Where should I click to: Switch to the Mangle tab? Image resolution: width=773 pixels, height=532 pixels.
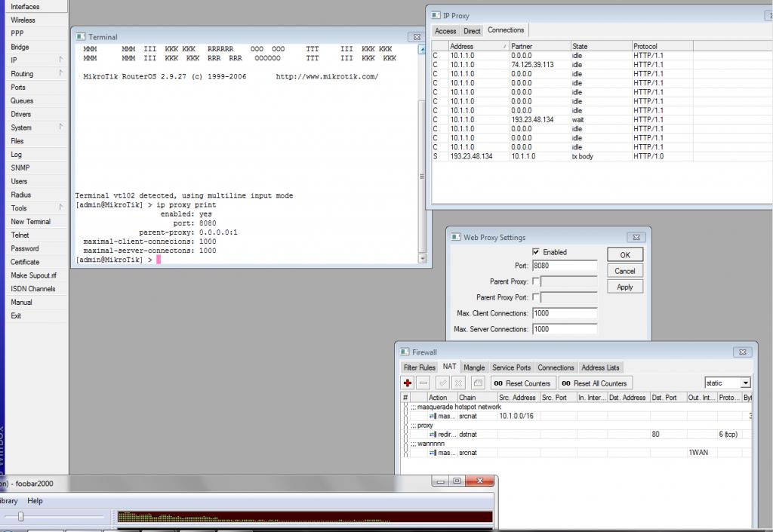(x=474, y=367)
